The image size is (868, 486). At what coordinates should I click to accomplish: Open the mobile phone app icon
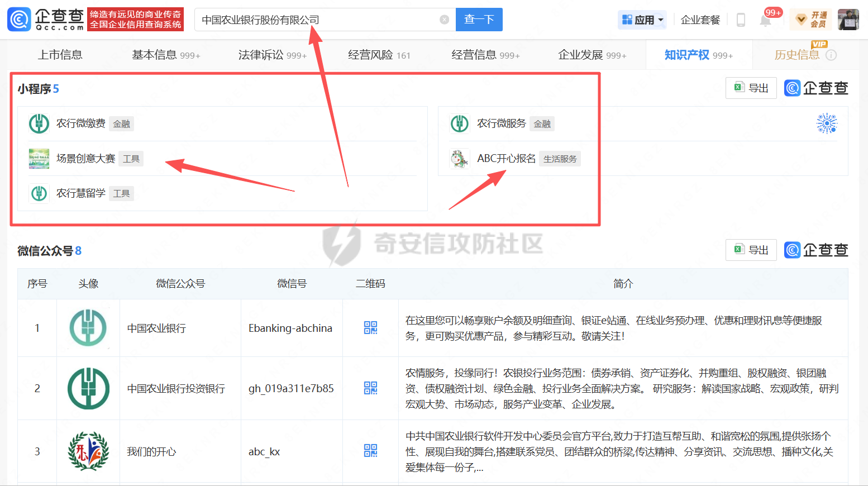[741, 20]
